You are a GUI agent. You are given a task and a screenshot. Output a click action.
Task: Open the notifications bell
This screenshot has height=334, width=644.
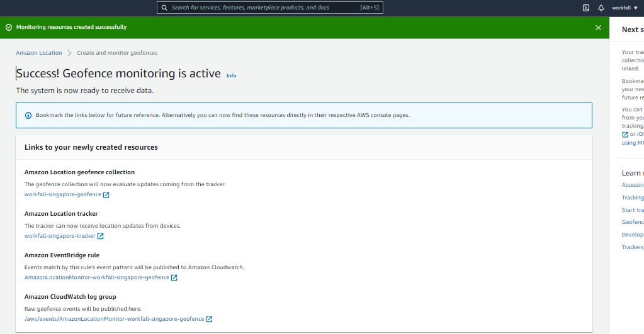pos(601,8)
